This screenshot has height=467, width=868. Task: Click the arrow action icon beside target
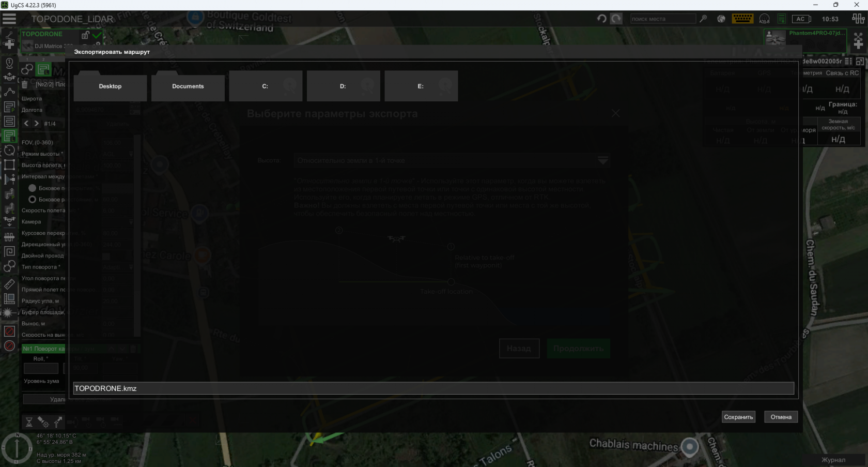[x=58, y=422]
